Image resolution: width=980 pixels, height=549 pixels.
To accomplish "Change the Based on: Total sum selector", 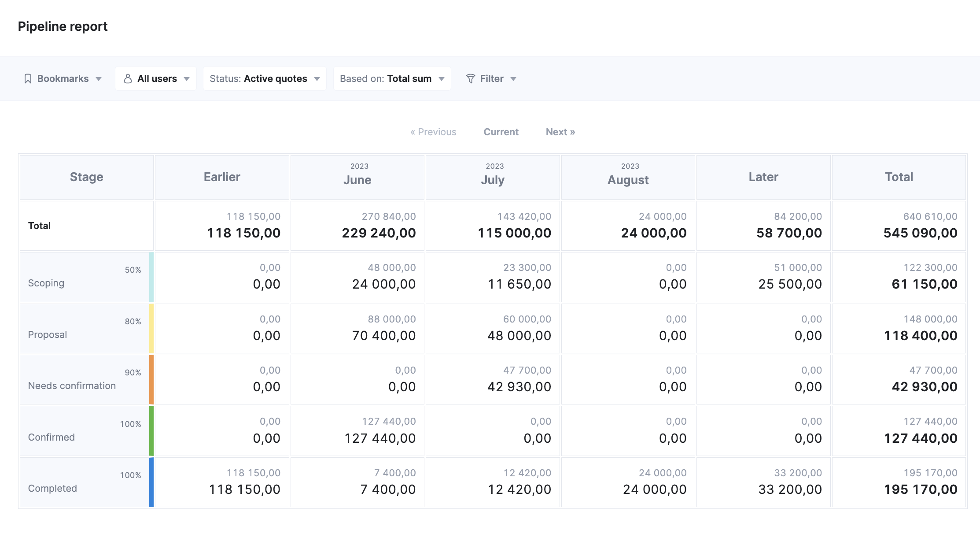I will click(x=392, y=79).
